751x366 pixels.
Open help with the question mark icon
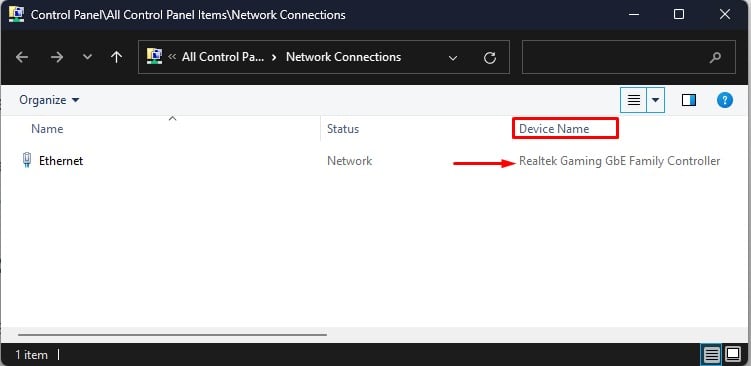[x=725, y=100]
